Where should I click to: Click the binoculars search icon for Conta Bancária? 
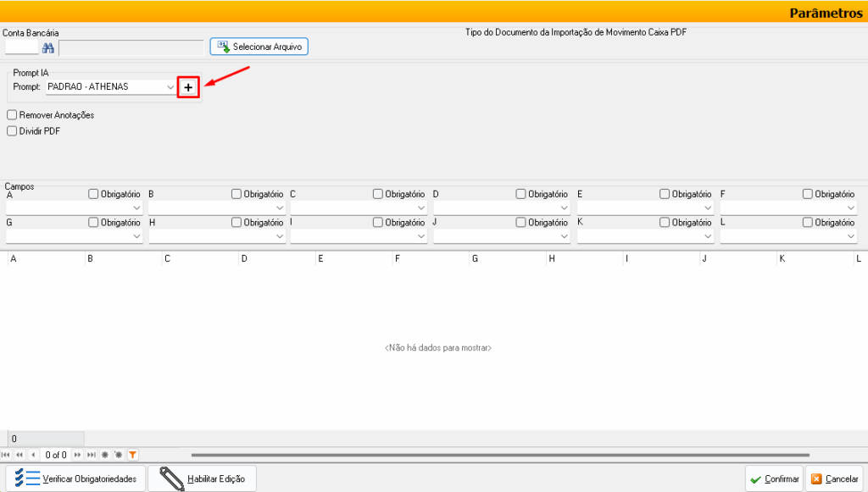48,47
